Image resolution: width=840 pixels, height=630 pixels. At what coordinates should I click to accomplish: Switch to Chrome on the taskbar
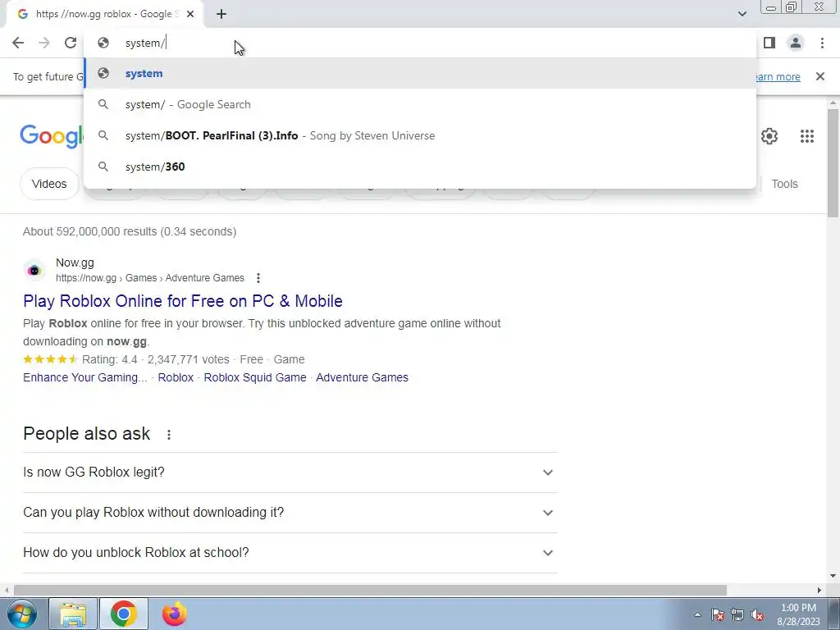point(124,614)
